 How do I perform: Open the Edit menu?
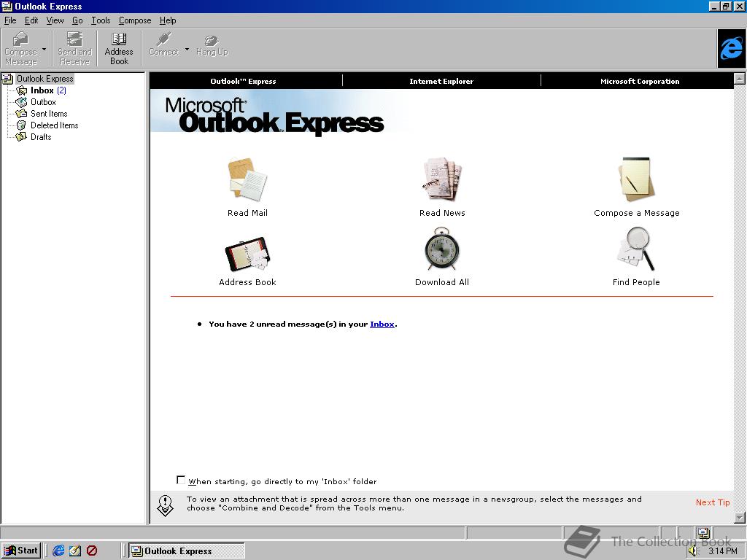[31, 20]
